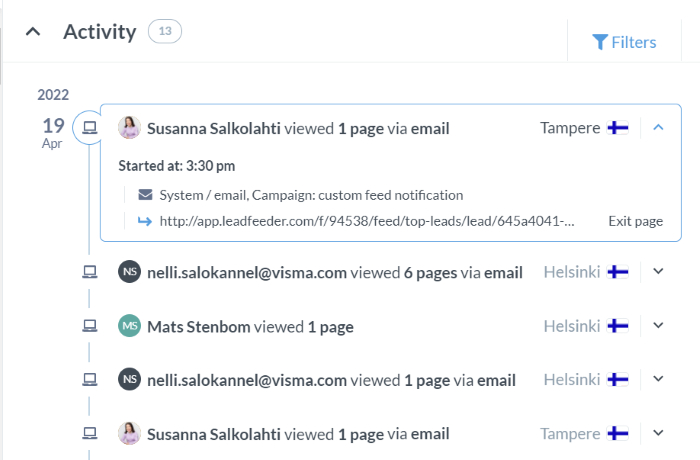Click nelli.salokannel@visma.com on 1 page row
This screenshot has width=700, height=460.
(247, 381)
